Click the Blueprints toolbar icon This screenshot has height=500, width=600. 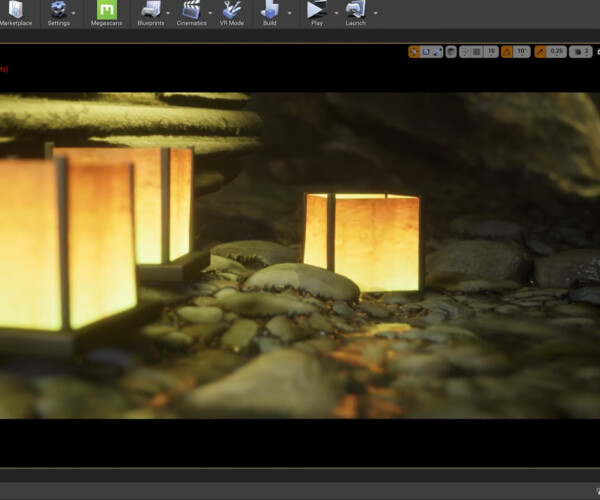click(151, 12)
